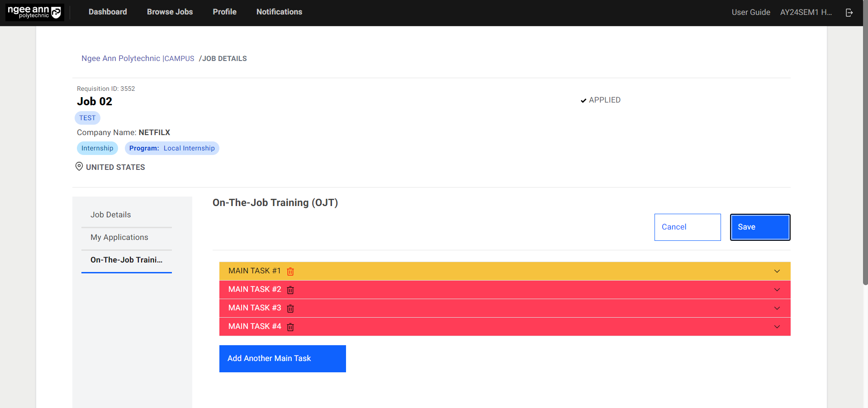The image size is (868, 408).
Task: Switch to the My Applications tab
Action: tap(119, 238)
